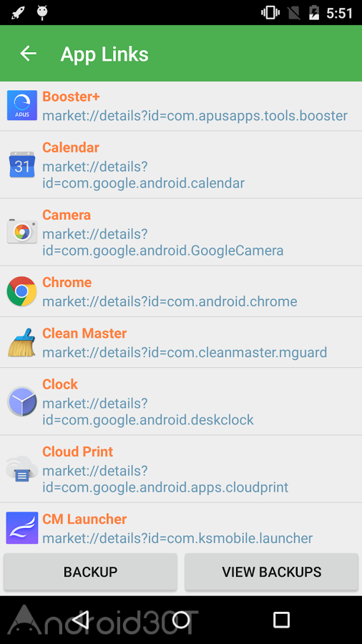Choose the Chrome app icon
362x644 pixels.
coord(22,291)
